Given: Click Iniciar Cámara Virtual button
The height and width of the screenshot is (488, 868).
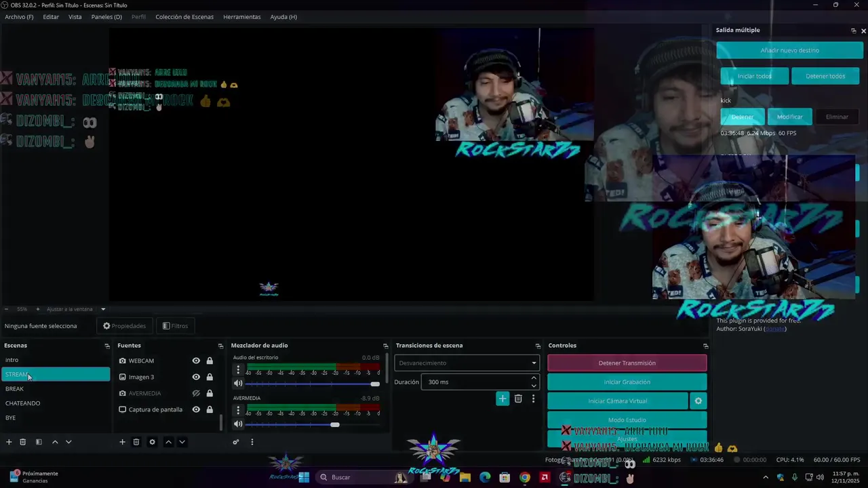Looking at the screenshot, I should 617,401.
